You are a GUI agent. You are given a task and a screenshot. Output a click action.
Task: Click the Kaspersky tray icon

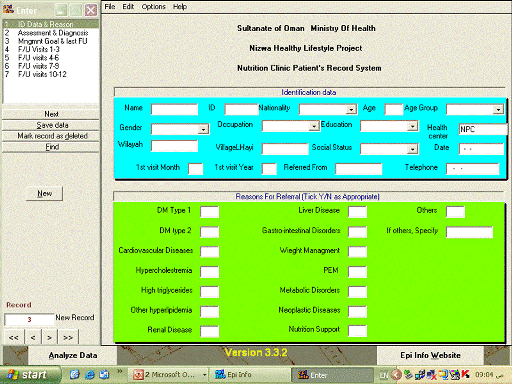(x=466, y=375)
